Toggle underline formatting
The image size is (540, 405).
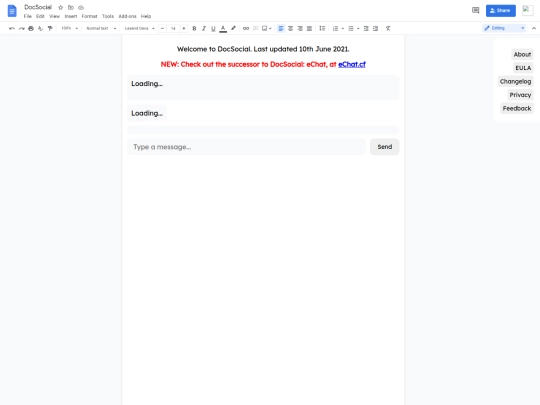[x=213, y=28]
